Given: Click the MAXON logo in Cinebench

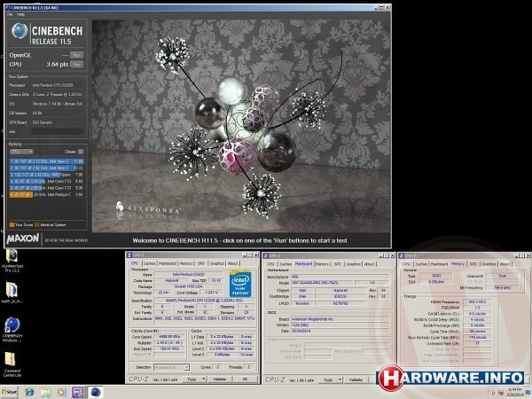Looking at the screenshot, I should click(x=23, y=239).
